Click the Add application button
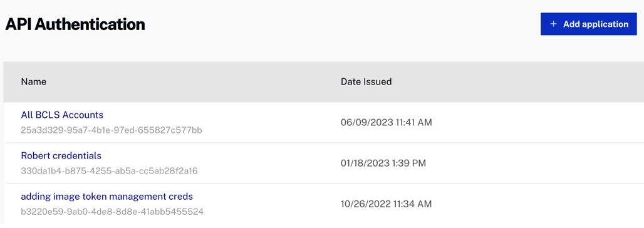The image size is (644, 228). coord(588,24)
